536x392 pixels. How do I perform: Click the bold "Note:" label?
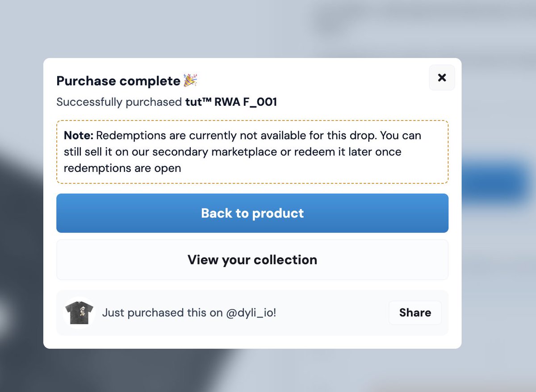pyautogui.click(x=79, y=135)
